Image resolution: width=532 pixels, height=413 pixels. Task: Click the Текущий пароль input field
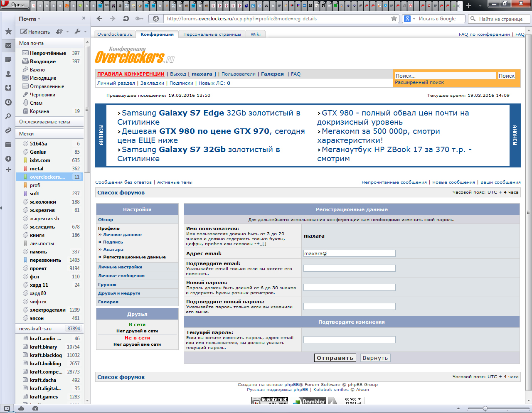coord(350,340)
